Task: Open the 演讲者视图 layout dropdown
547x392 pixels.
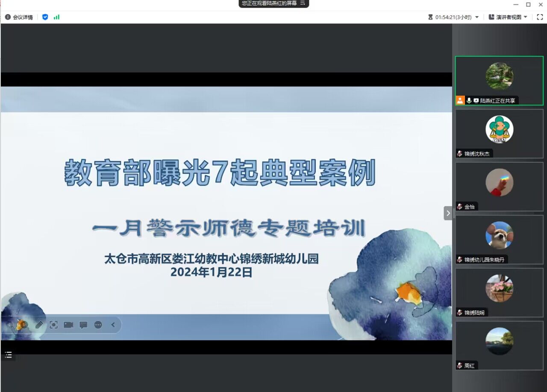Action: coord(508,17)
